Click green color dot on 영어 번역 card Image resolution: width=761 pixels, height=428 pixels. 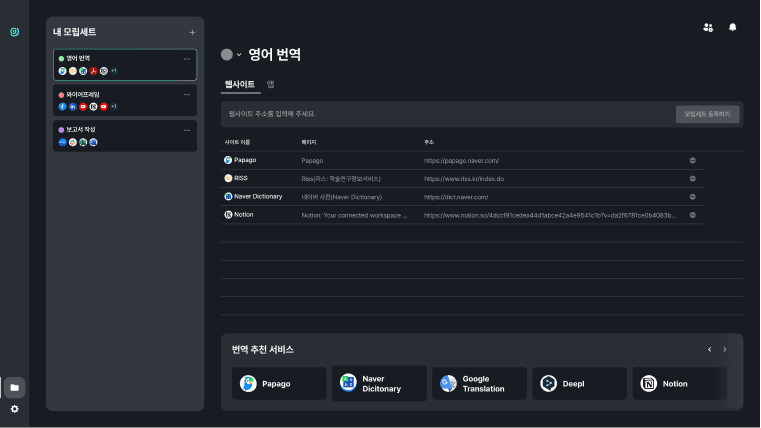point(61,59)
